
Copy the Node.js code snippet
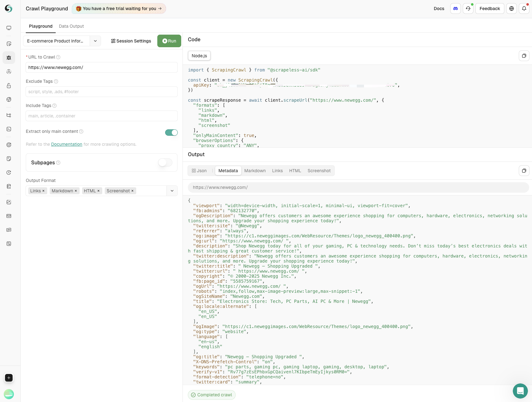click(524, 56)
